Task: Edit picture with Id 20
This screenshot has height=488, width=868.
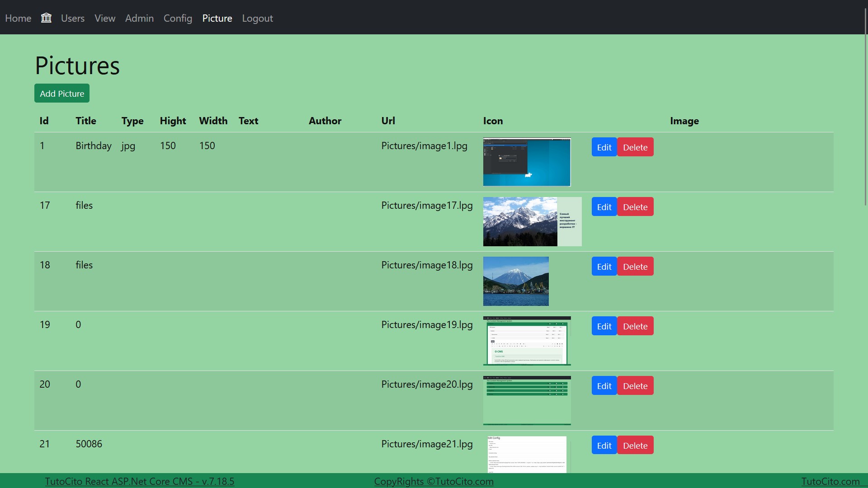Action: 604,386
